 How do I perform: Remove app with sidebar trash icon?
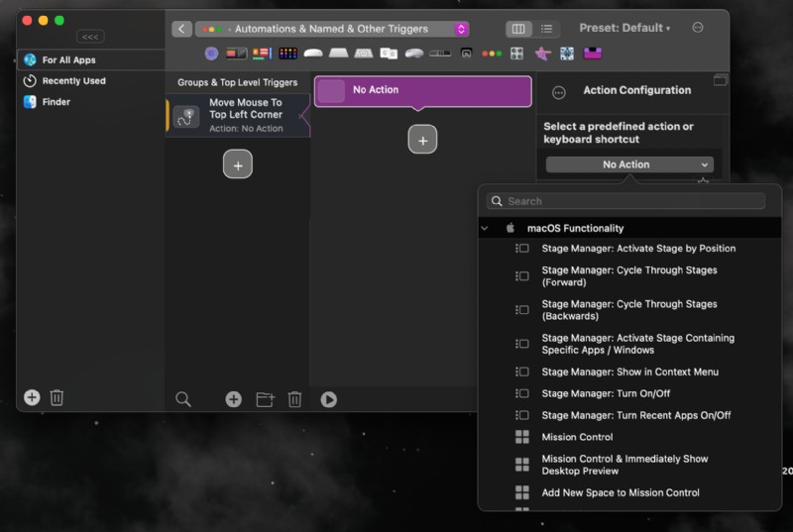[57, 397]
